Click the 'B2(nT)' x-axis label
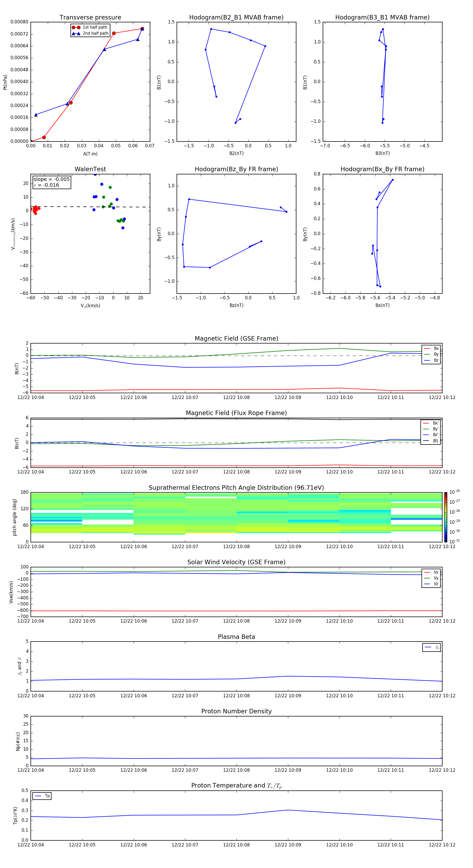 pyautogui.click(x=236, y=153)
